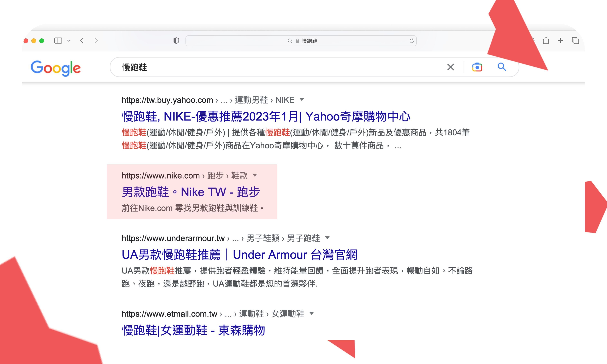Click the snippet text 前往Nike.com 尋找男款跑鞋與訓練鞋
This screenshot has width=607, height=364.
click(193, 208)
